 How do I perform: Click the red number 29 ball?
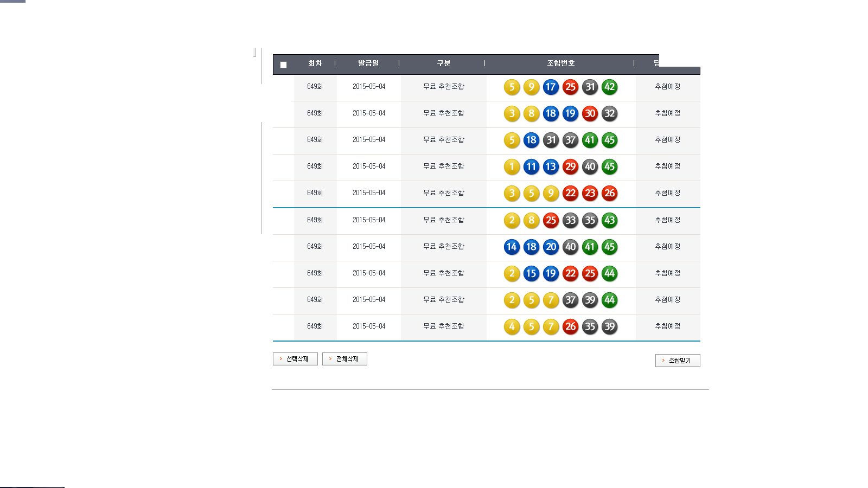coord(570,166)
